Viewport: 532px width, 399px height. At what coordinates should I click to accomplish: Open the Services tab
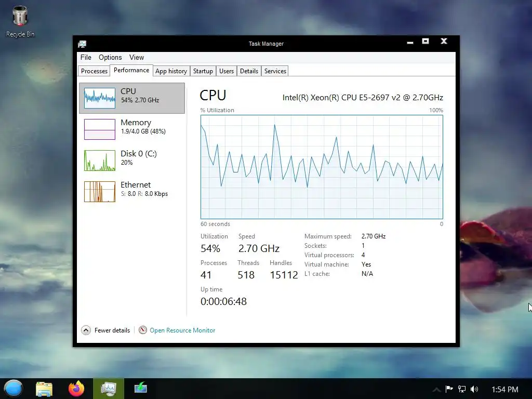[275, 71]
